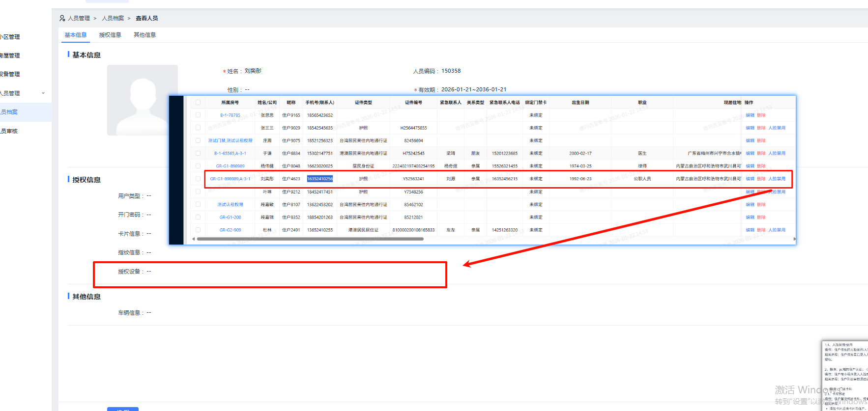Click the personnel management breadcrumb icon

[62, 18]
